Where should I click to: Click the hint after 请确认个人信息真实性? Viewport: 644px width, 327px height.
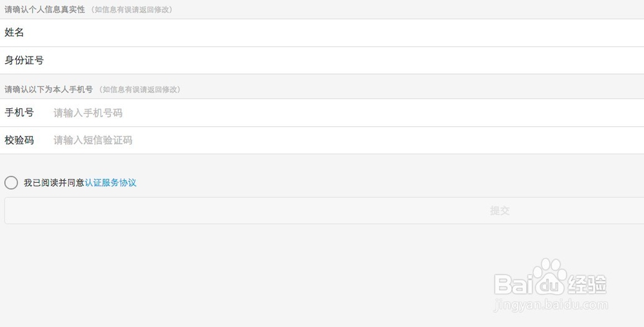pyautogui.click(x=131, y=10)
